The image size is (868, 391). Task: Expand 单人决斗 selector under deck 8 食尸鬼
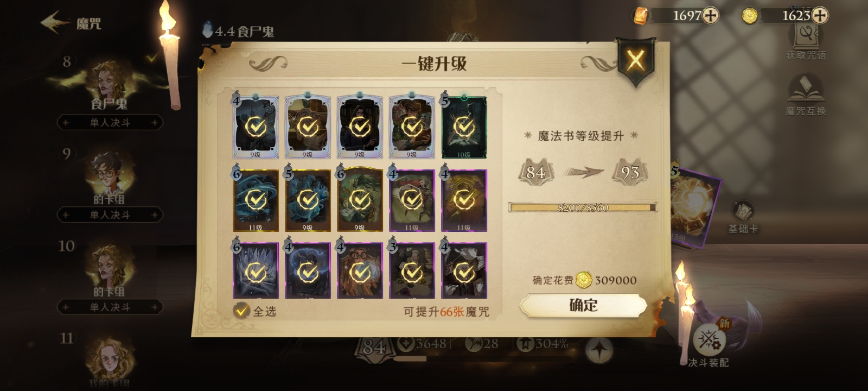(x=110, y=123)
